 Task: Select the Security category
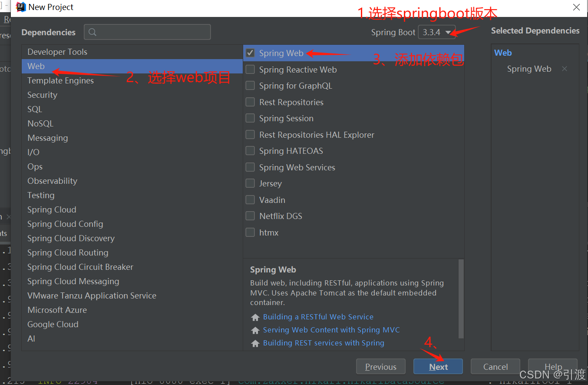click(x=132, y=95)
